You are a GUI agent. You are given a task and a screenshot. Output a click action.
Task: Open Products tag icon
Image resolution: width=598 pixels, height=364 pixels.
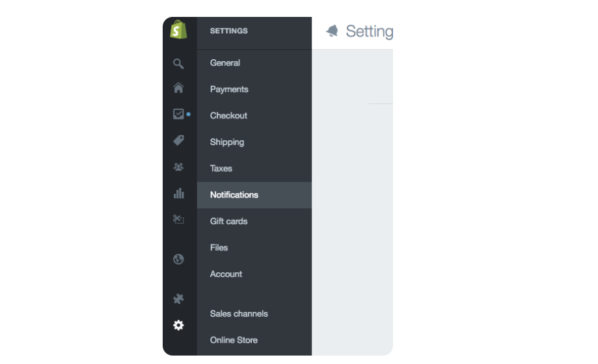pos(178,140)
